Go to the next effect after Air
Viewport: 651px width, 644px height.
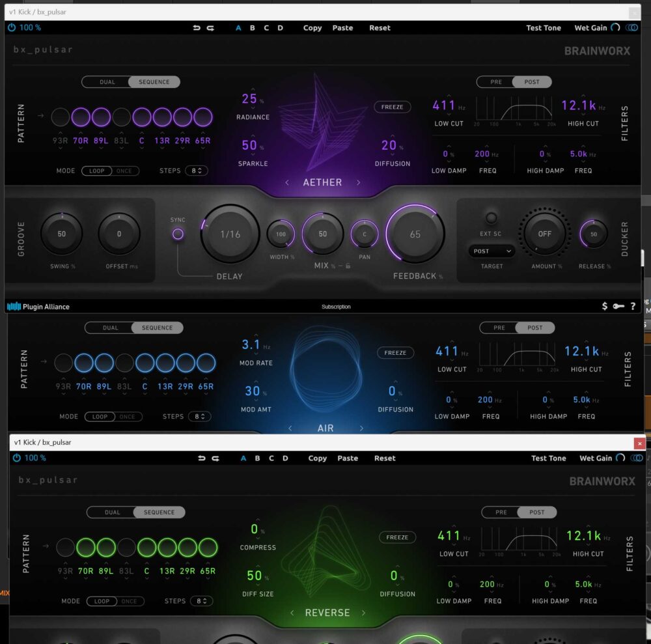(361, 428)
